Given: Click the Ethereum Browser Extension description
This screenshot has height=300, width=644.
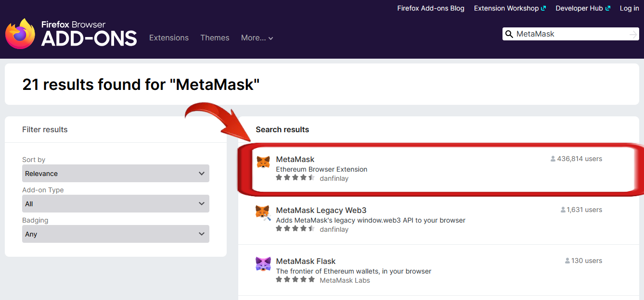Looking at the screenshot, I should [322, 169].
